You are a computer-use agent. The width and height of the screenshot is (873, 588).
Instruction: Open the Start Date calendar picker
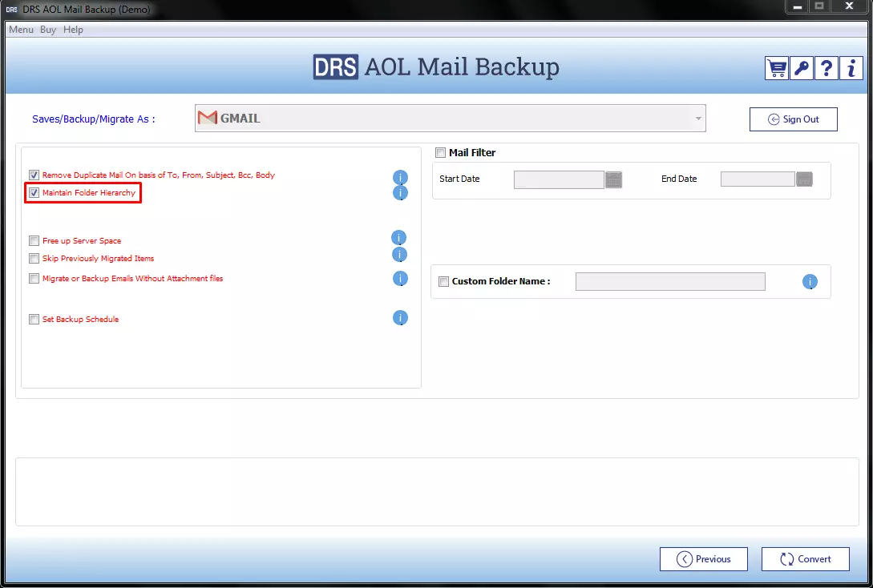(x=613, y=179)
